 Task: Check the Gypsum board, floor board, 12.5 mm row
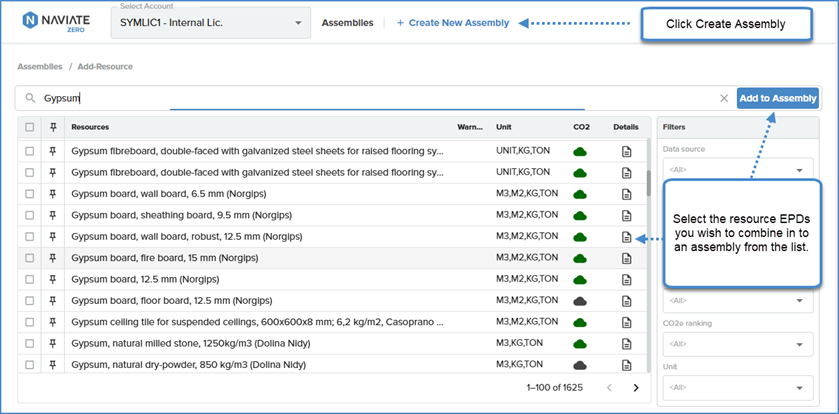29,301
